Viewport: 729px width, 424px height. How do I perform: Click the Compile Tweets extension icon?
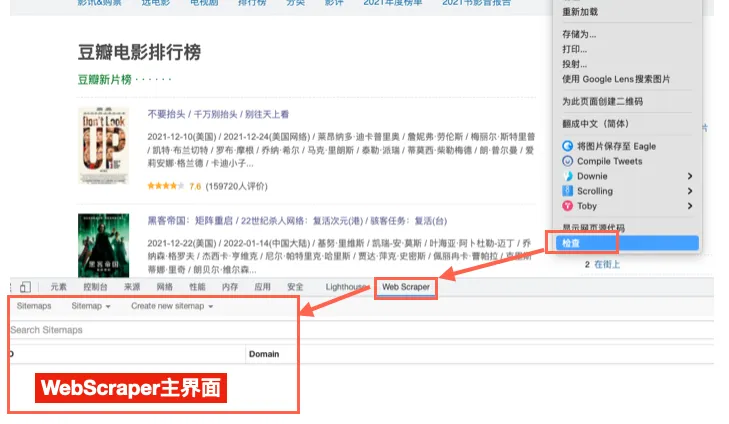point(568,161)
